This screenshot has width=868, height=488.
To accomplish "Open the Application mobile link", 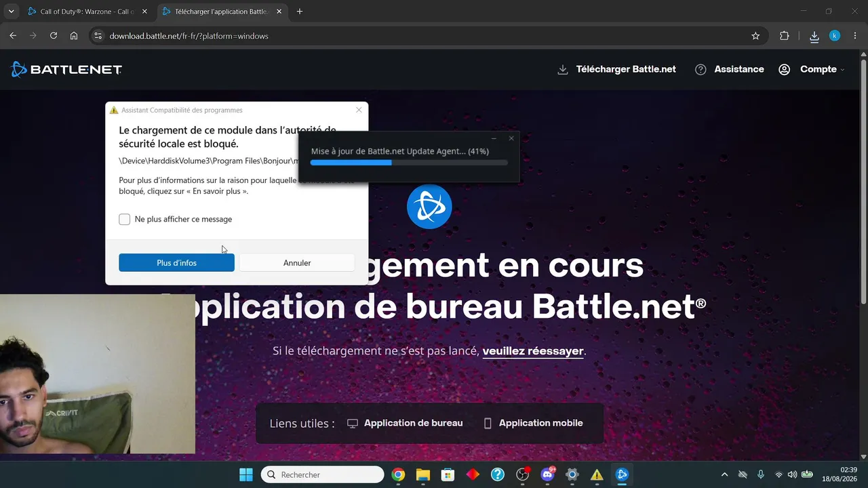I will (533, 423).
